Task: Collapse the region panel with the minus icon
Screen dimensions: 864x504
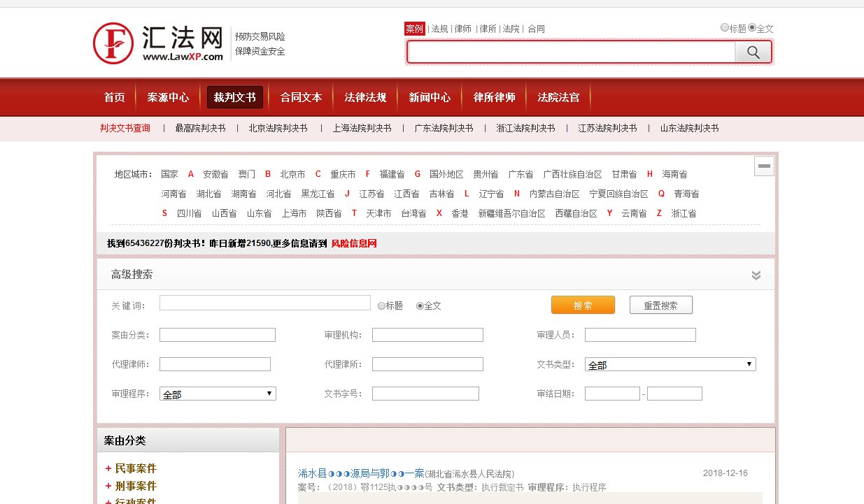Action: (x=763, y=166)
